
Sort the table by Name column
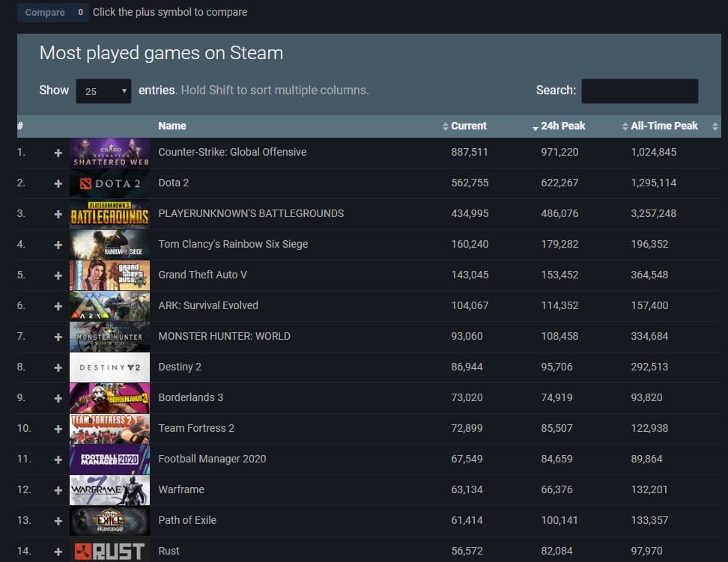pos(172,126)
